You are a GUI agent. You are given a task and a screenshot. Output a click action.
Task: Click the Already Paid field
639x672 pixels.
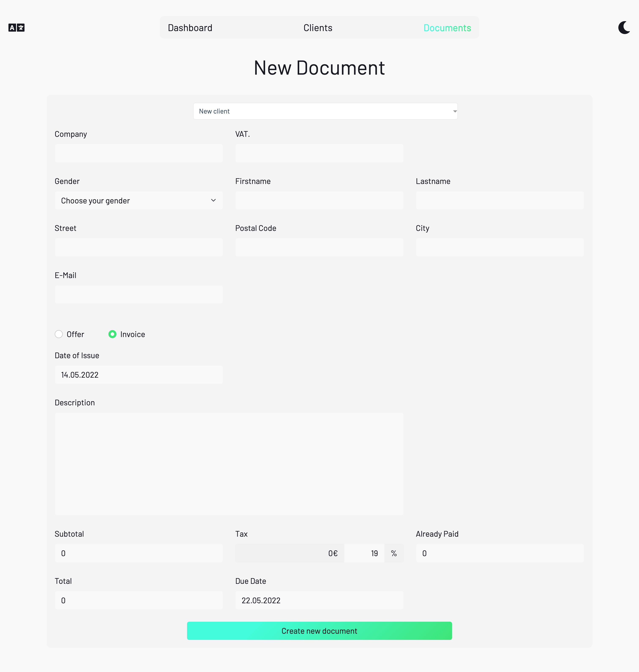click(500, 553)
